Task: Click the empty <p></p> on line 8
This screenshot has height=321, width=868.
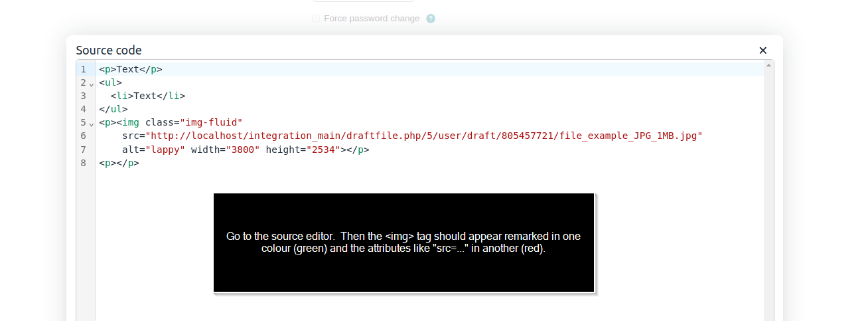Action: click(119, 163)
